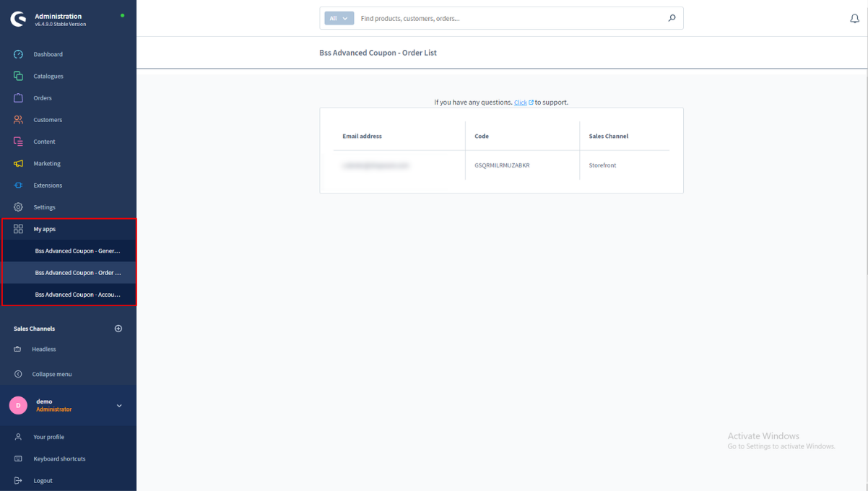Click the Keyboard shortcuts keyboard icon
The image size is (868, 491).
18,459
